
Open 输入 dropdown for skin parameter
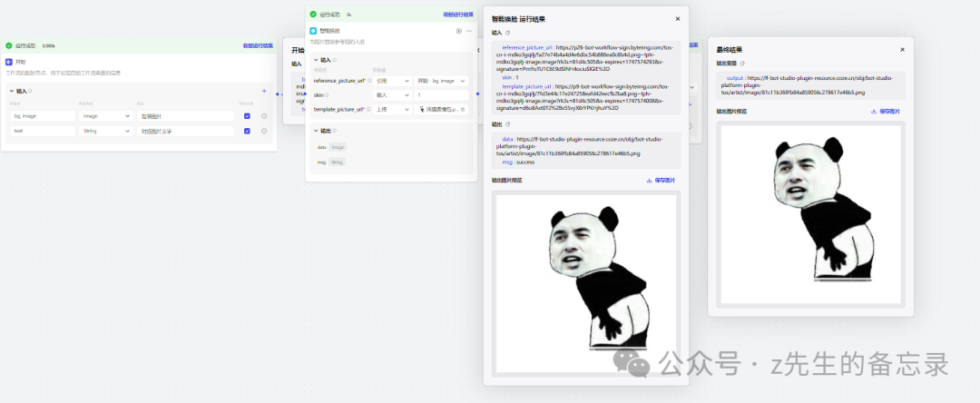(391, 95)
